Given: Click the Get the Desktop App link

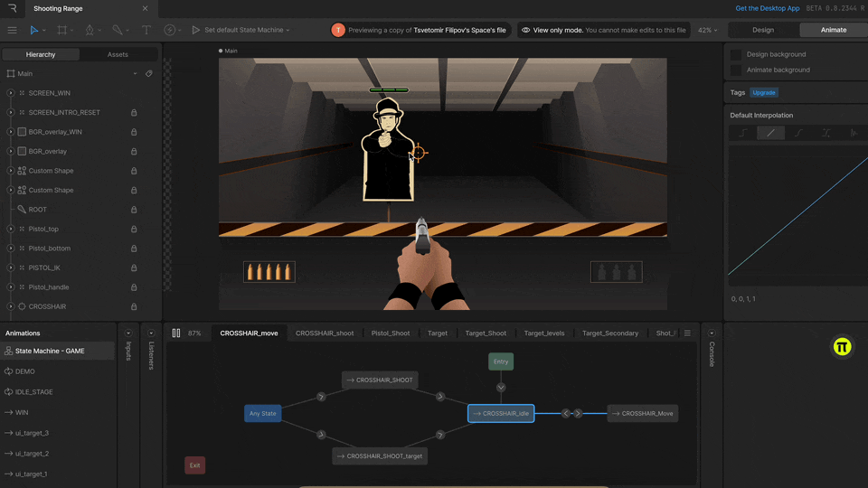Looking at the screenshot, I should [767, 8].
